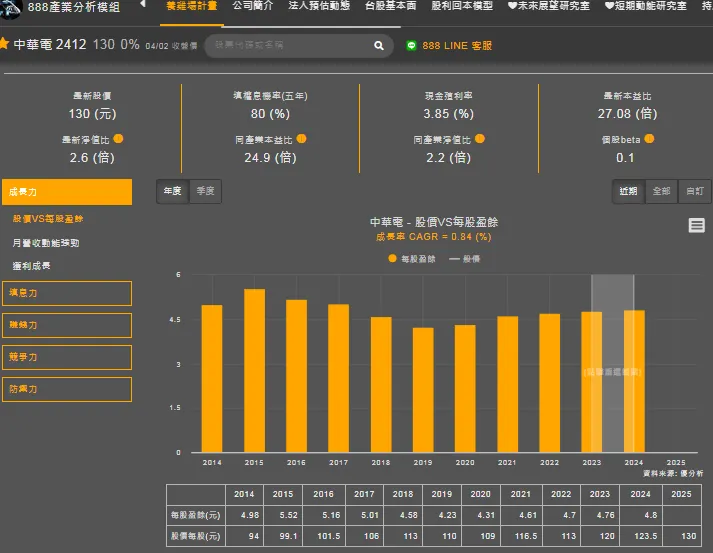Image resolution: width=713 pixels, height=553 pixels.
Task: Open the 養雞場計畫 tab
Action: point(192,6)
